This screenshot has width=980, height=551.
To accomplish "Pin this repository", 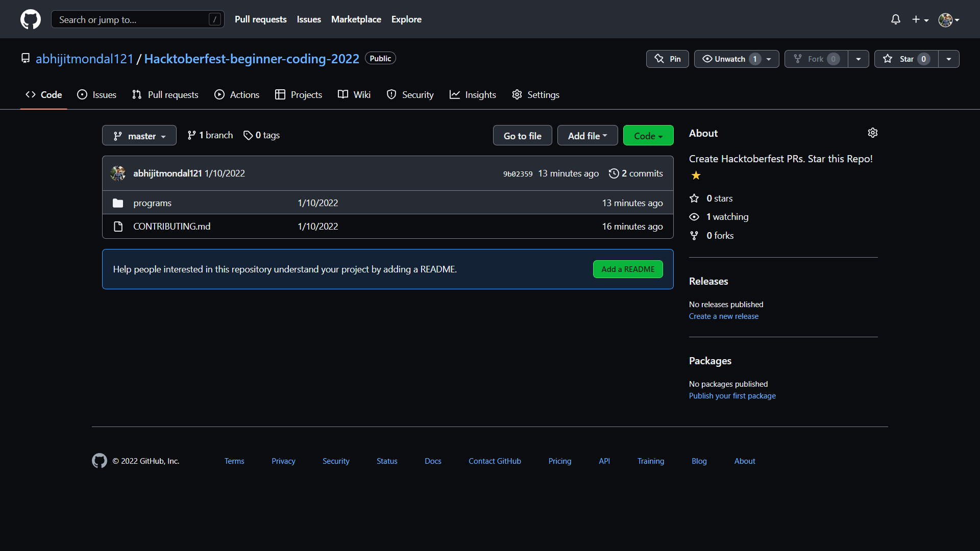I will coord(667,59).
